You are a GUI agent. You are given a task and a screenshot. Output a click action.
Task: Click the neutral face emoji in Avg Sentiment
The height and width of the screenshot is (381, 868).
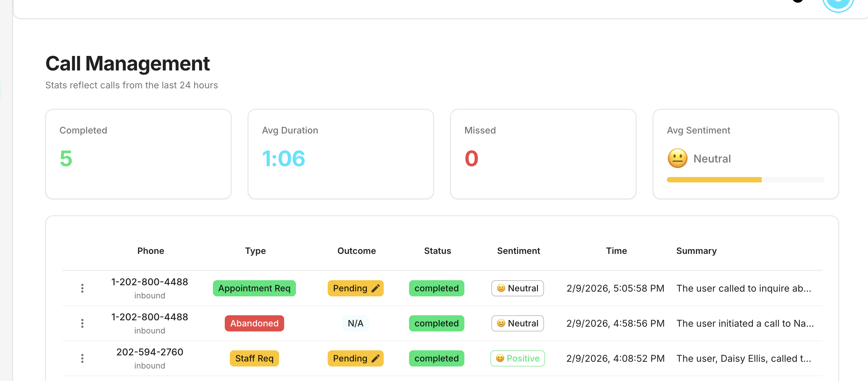click(x=677, y=158)
